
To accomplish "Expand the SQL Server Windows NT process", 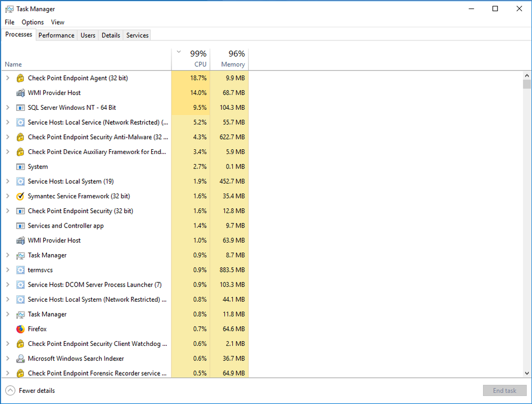I will (x=8, y=108).
